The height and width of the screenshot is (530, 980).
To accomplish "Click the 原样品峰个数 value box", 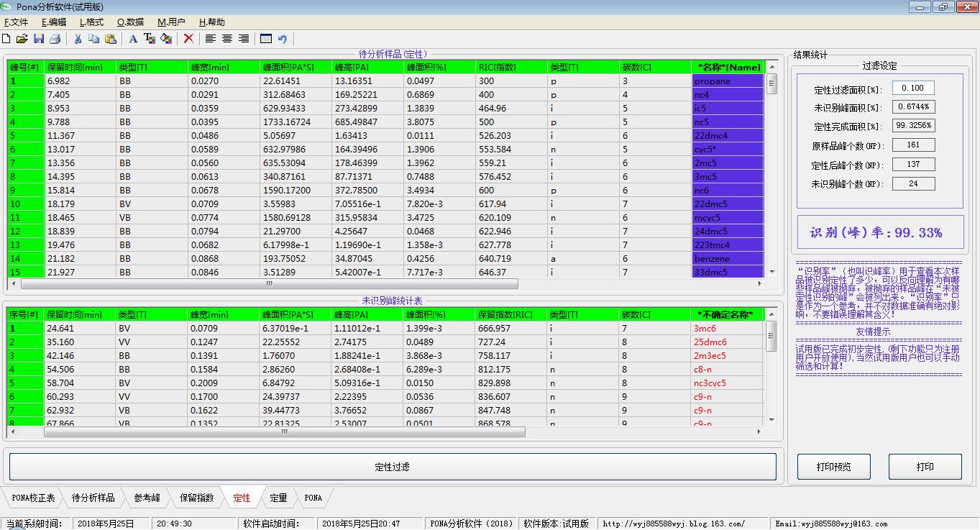I will coord(913,145).
